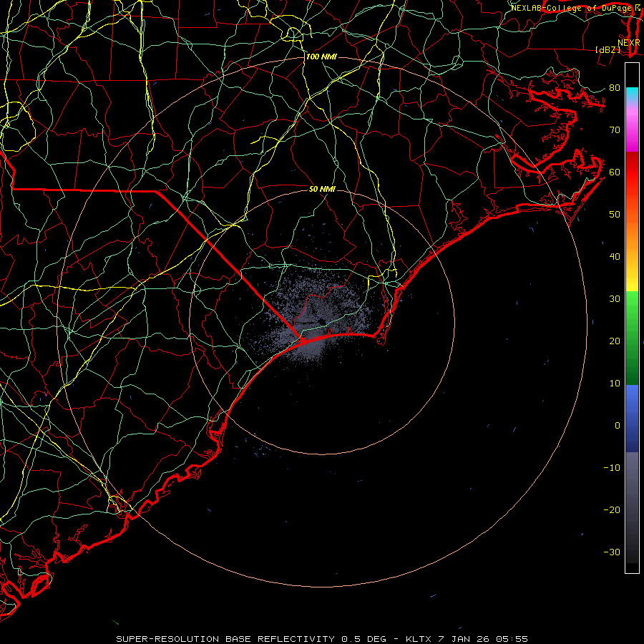The image size is (644, 644).
Task: Click the 7 JAN 26 05:55 timestamp
Action: tap(484, 639)
